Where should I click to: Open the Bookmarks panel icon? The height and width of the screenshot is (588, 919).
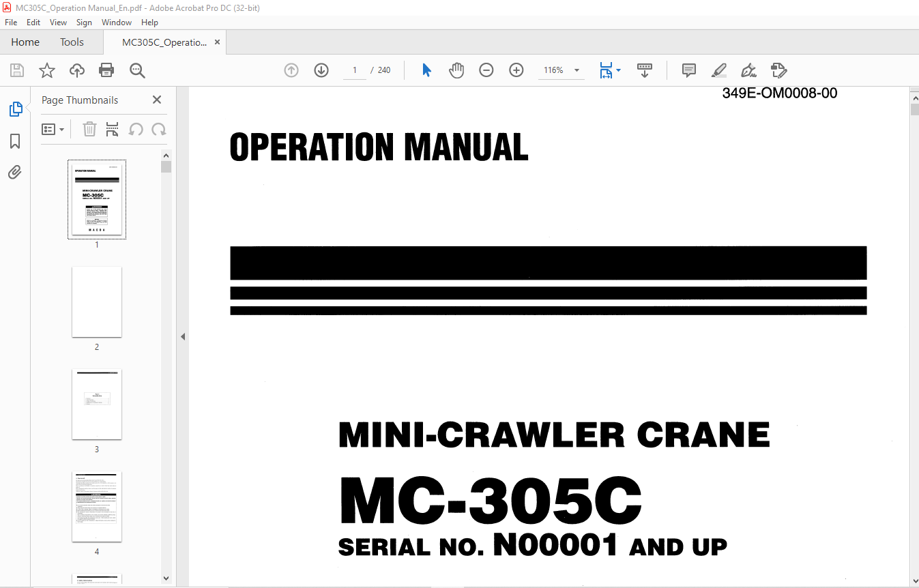15,141
